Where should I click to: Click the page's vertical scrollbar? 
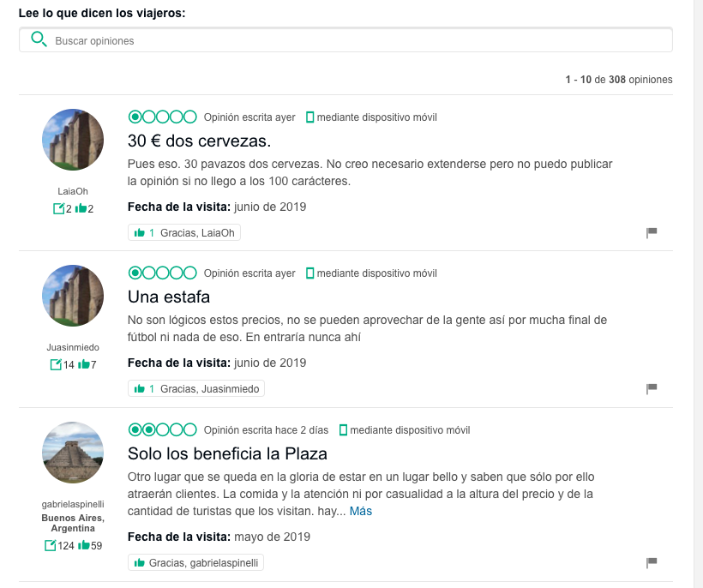coord(699,294)
